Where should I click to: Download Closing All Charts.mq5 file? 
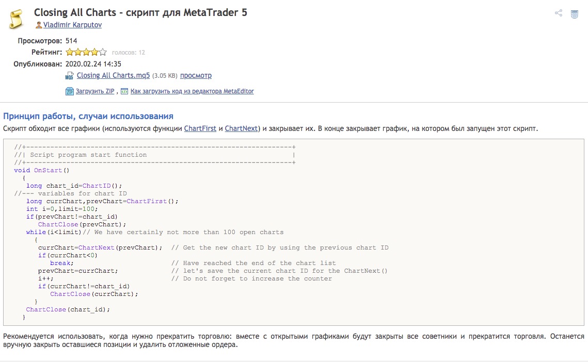point(113,75)
